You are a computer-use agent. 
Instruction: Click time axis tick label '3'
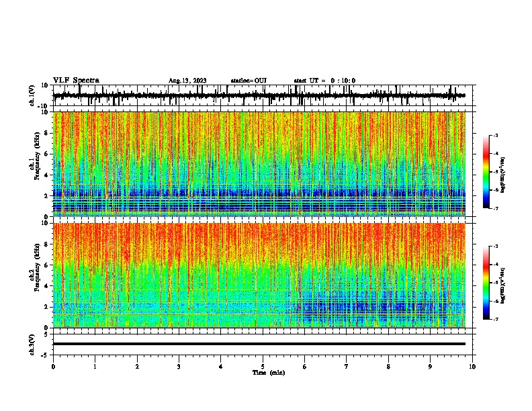click(x=179, y=367)
